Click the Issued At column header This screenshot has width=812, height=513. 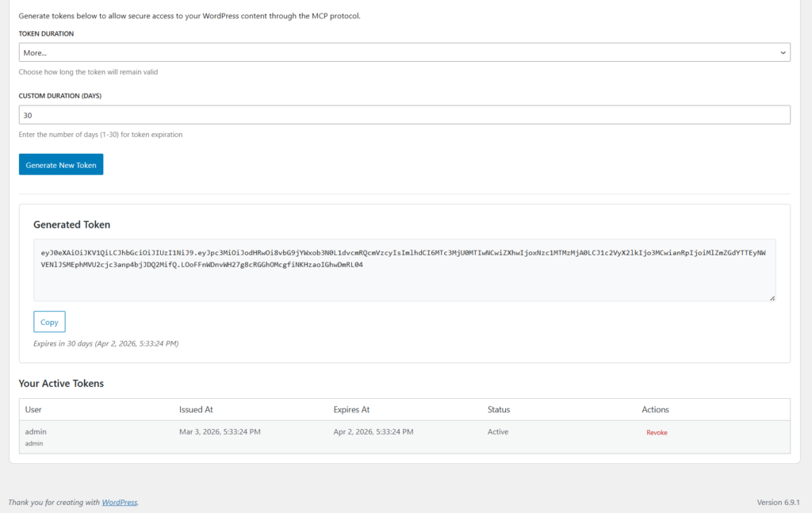197,409
